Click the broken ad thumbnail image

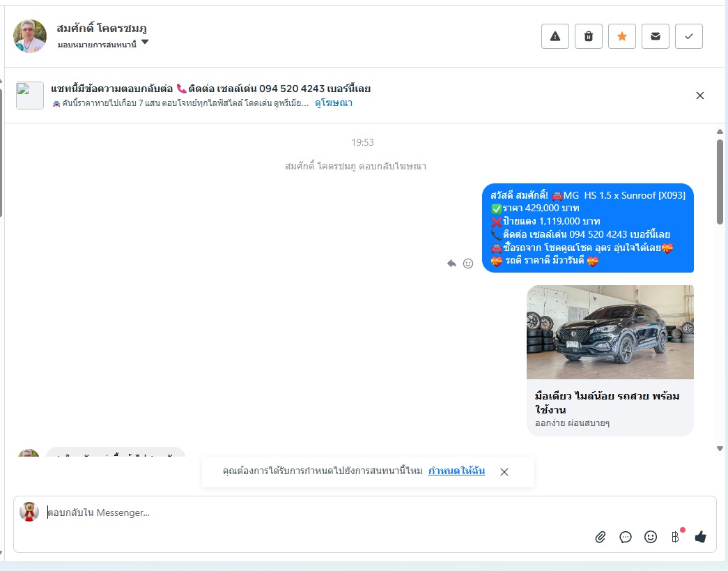30,96
